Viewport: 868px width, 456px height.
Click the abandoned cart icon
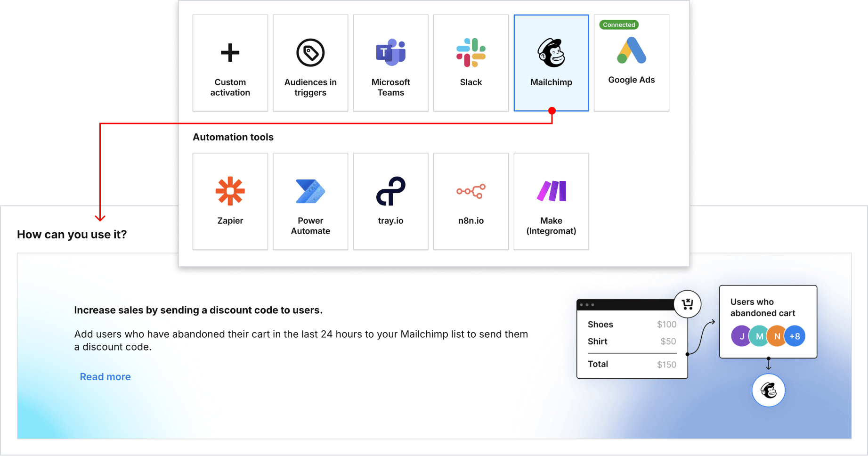pyautogui.click(x=687, y=304)
